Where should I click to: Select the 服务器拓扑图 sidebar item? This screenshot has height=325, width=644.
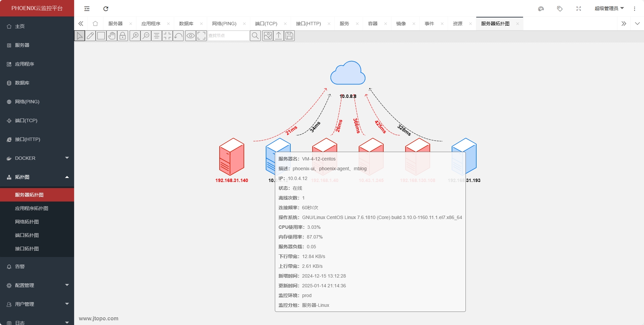click(x=37, y=195)
